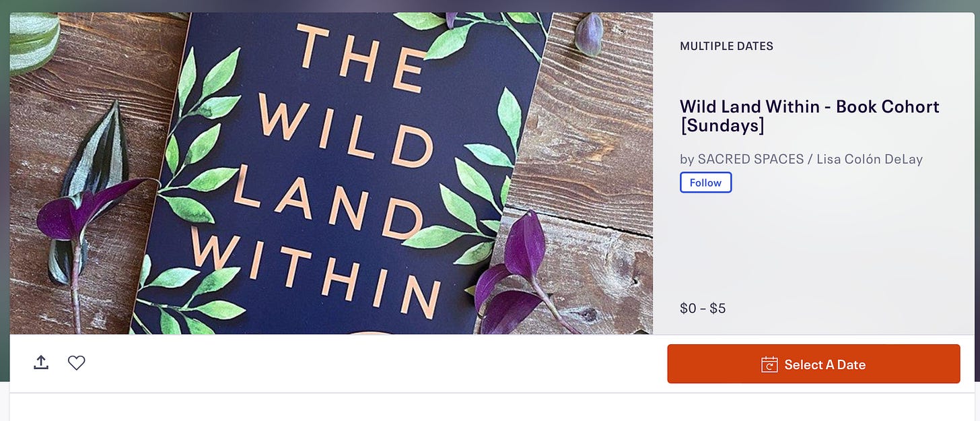Follow the organizer SACRED SPACES
Viewport: 980px width, 421px height.
point(705,183)
